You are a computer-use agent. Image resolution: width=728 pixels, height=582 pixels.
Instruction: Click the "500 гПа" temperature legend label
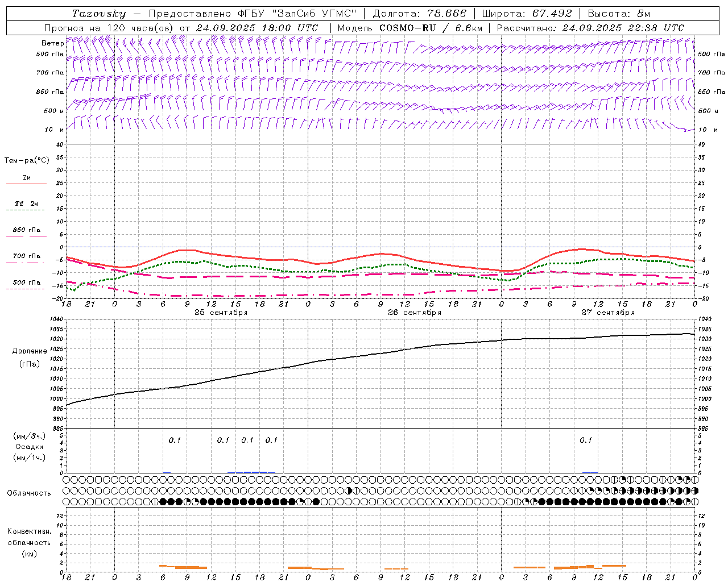(x=27, y=282)
